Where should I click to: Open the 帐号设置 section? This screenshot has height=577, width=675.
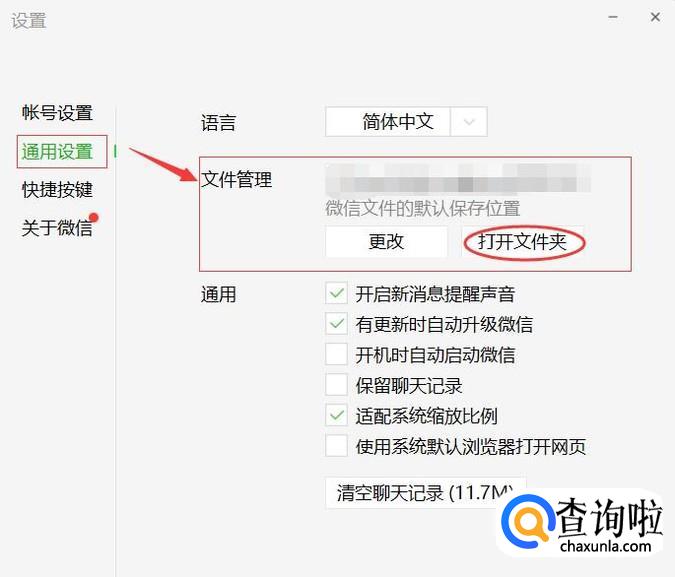pyautogui.click(x=57, y=113)
